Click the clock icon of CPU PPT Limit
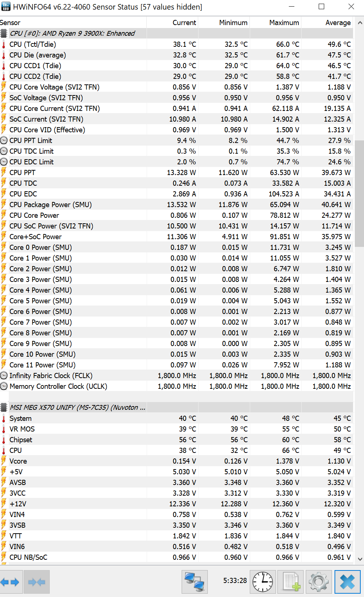The width and height of the screenshot is (364, 597). 4,140
